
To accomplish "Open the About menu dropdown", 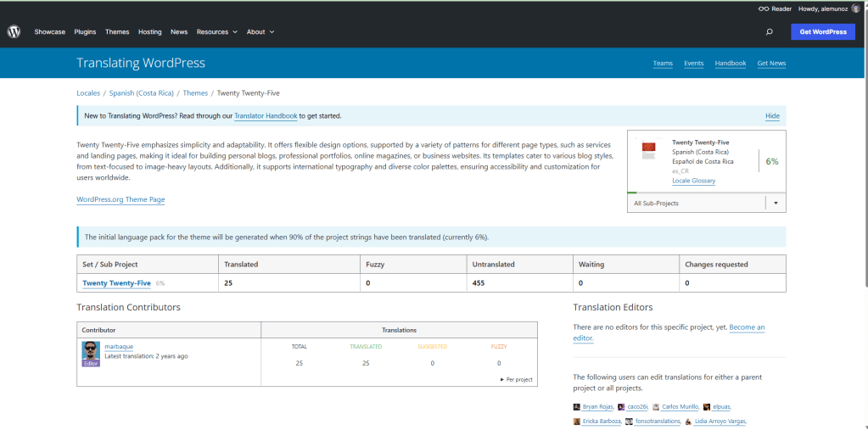I will 260,32.
